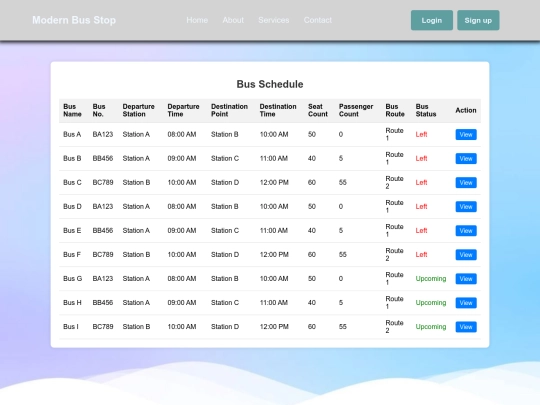Click Route 2 in the Bus C row
The height and width of the screenshot is (405, 540).
(394, 183)
